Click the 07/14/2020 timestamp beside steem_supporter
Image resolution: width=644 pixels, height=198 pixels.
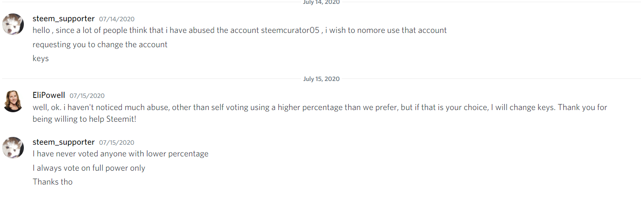(x=117, y=19)
